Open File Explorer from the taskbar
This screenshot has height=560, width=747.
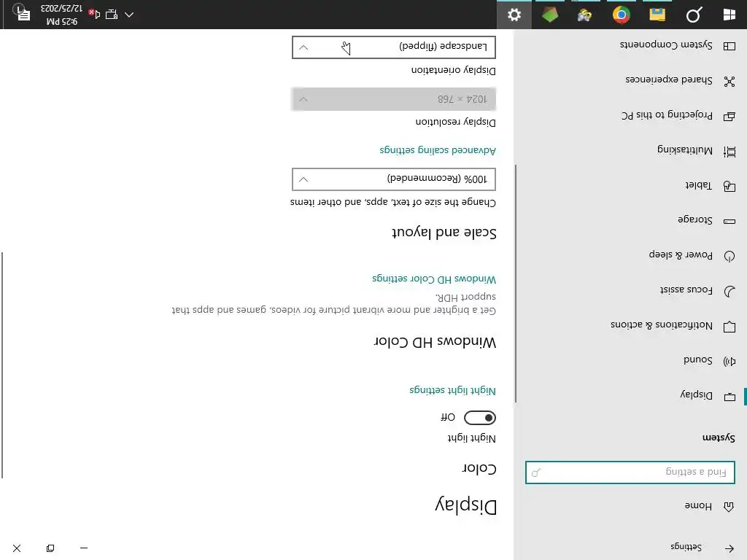point(657,15)
